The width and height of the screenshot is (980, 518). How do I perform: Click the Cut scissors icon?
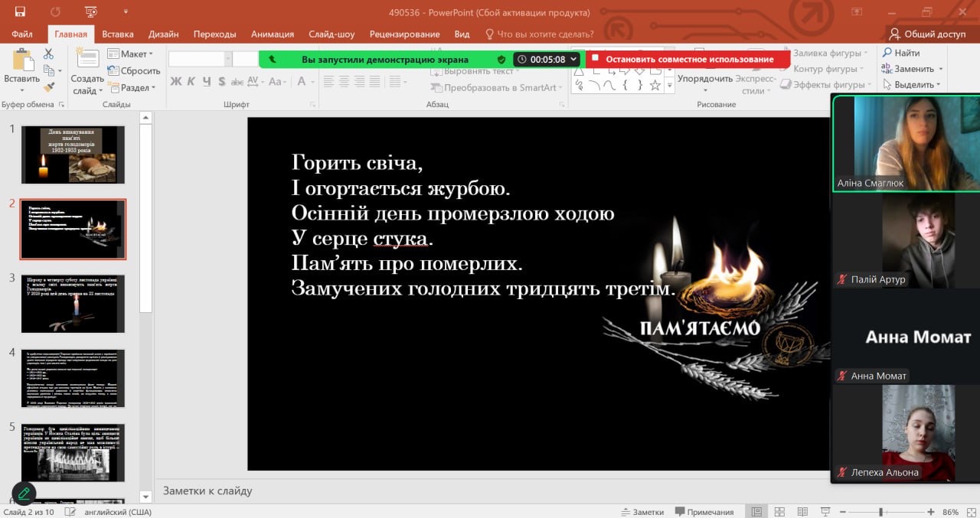pyautogui.click(x=48, y=54)
